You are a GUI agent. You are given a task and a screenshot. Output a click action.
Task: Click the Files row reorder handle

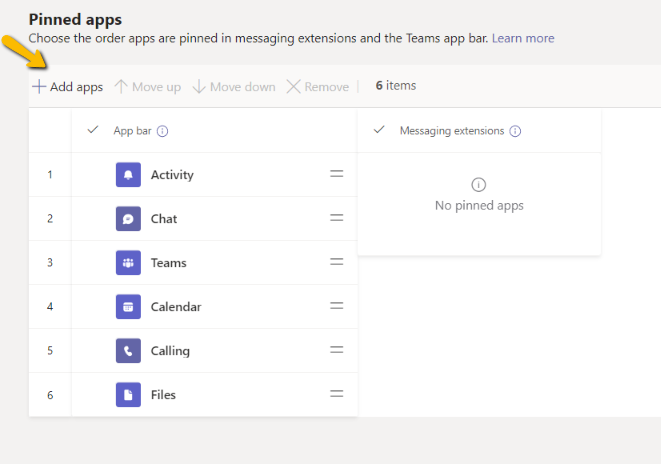[336, 394]
